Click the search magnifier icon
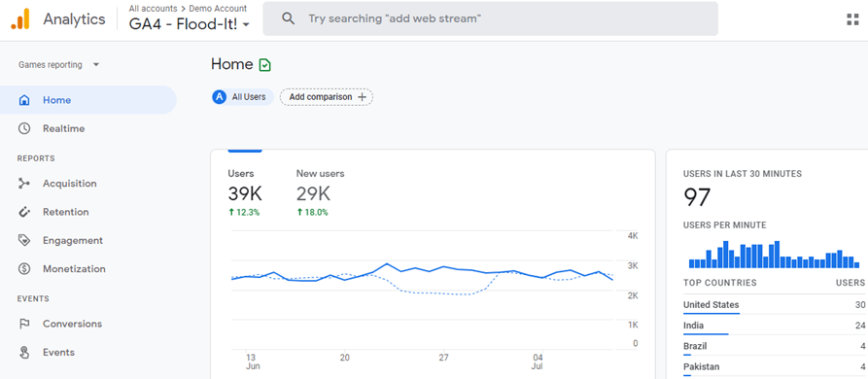Image resolution: width=868 pixels, height=379 pixels. click(x=288, y=18)
